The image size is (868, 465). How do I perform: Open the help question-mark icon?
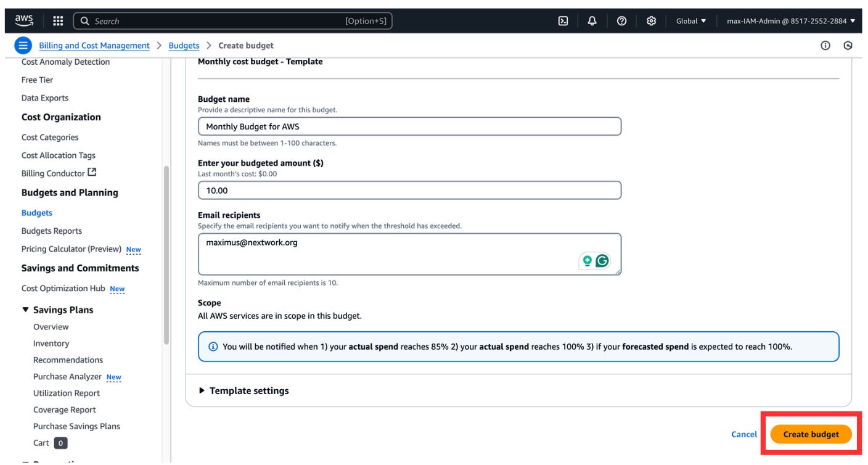622,21
